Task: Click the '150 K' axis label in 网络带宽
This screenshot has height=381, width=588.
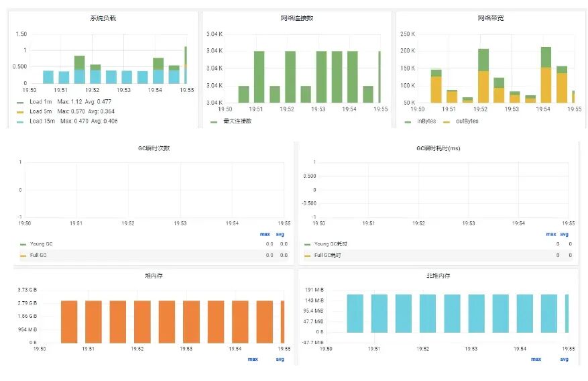Action: coord(408,68)
